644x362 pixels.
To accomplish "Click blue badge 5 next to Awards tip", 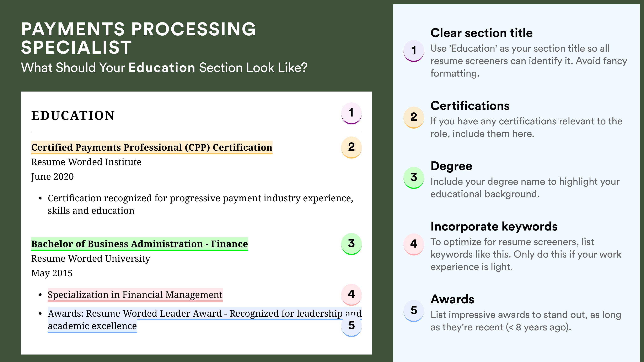I will click(x=414, y=311).
